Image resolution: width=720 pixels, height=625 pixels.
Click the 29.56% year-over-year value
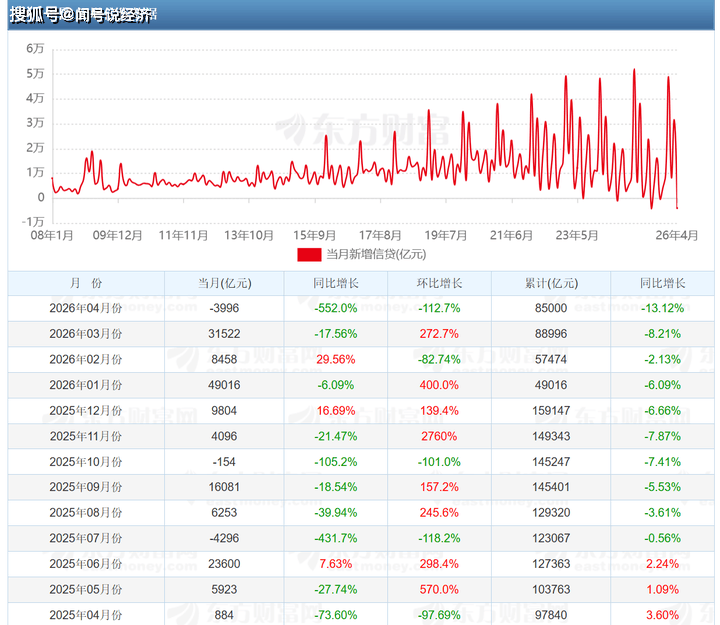[336, 360]
